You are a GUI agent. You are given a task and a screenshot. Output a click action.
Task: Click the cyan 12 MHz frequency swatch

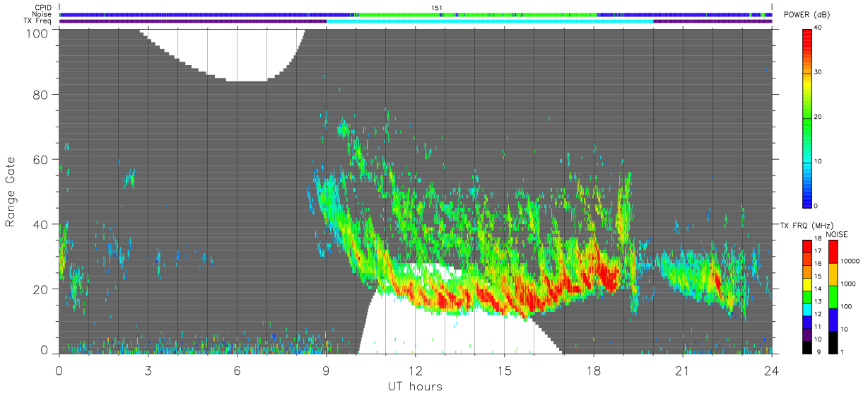[807, 308]
